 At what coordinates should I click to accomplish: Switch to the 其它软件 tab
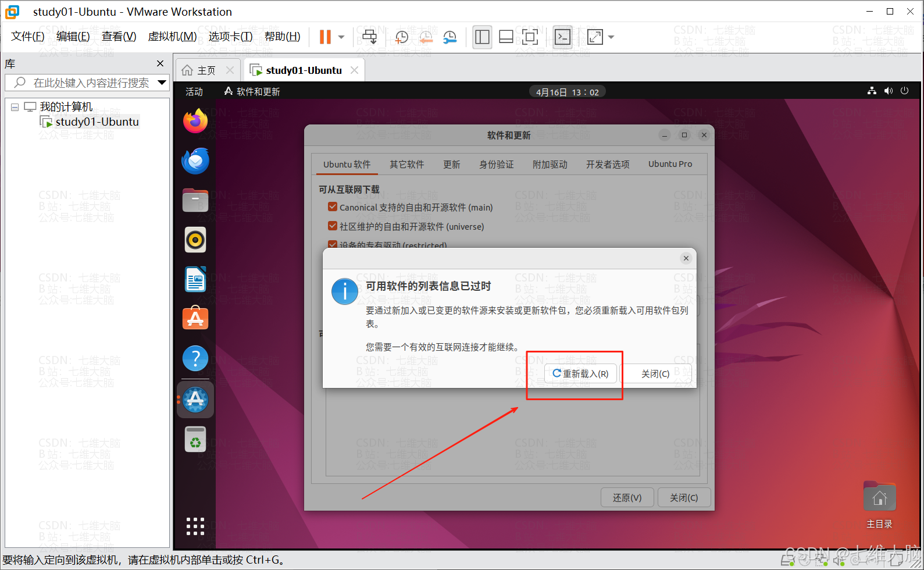(407, 165)
